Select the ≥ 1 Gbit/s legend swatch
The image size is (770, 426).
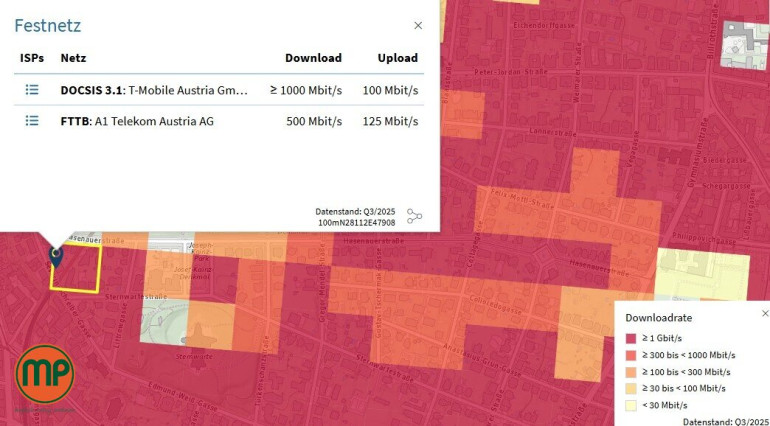click(631, 337)
